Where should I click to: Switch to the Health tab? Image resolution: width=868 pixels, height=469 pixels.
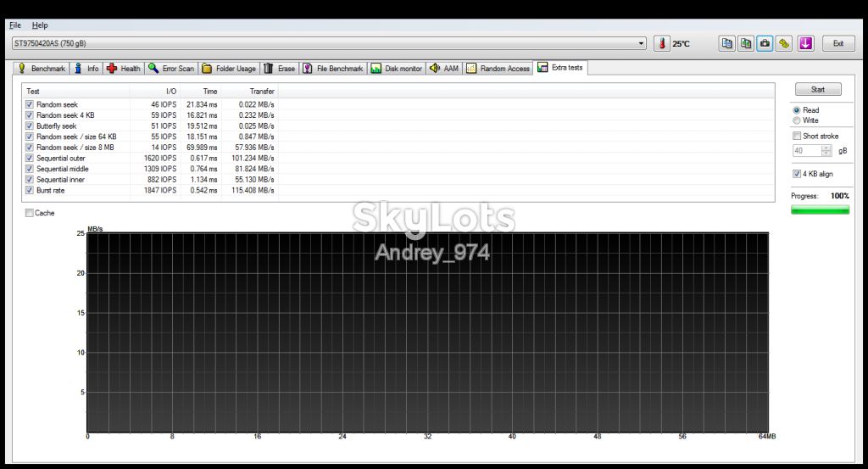pyautogui.click(x=124, y=68)
